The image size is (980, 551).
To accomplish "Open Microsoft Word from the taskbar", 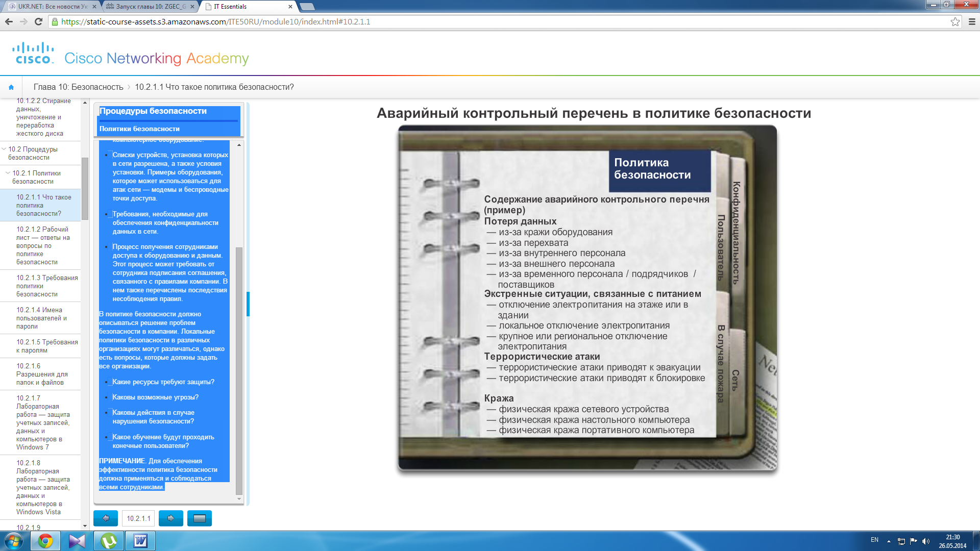I will (140, 541).
